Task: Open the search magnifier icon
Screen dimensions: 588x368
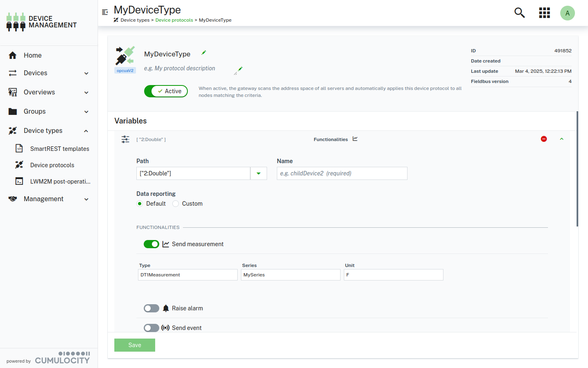Action: click(x=519, y=13)
